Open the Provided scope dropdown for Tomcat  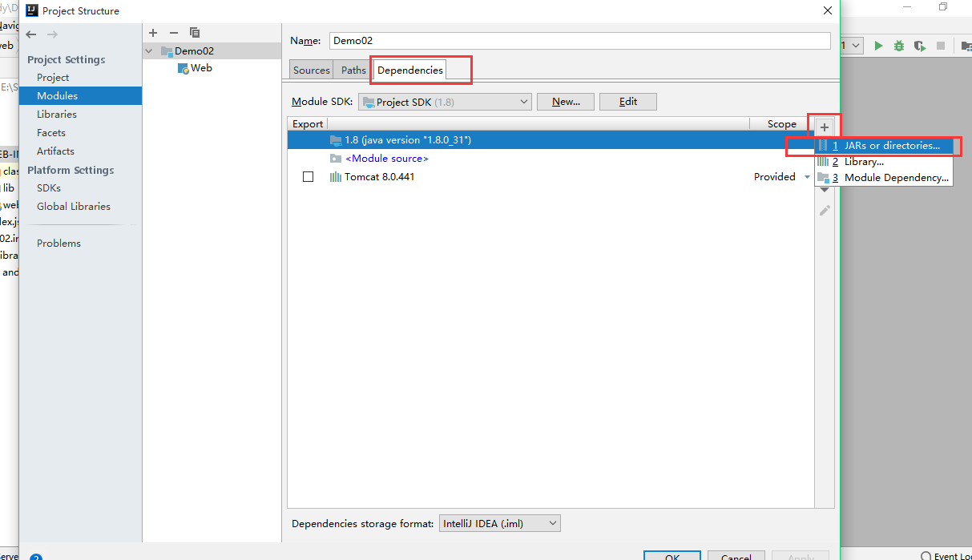(807, 177)
